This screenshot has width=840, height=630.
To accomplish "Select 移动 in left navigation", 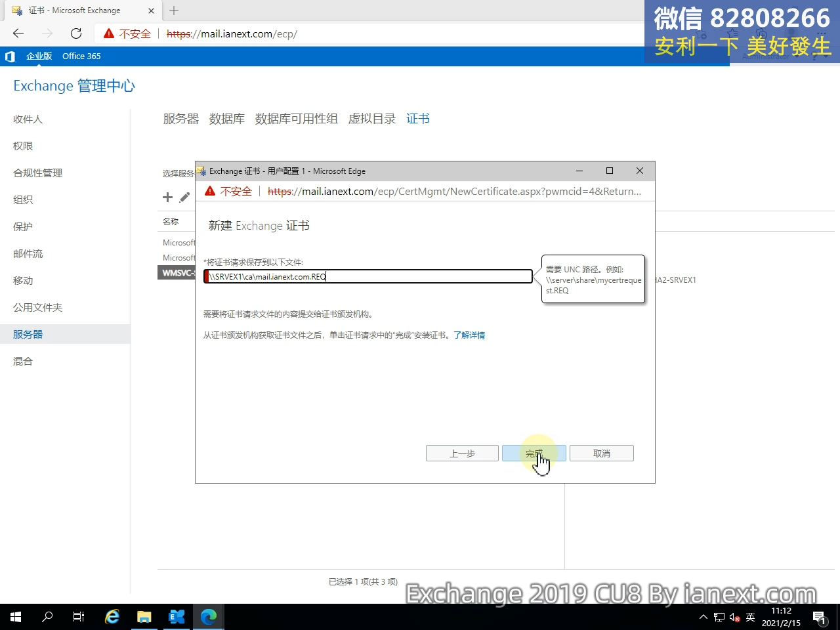I will [x=23, y=280].
